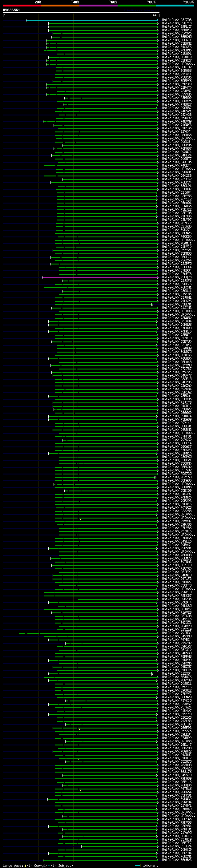
Task: Click the cyan alignment bar for UniRef100_A8IZD8
Action: [x=92, y=20]
